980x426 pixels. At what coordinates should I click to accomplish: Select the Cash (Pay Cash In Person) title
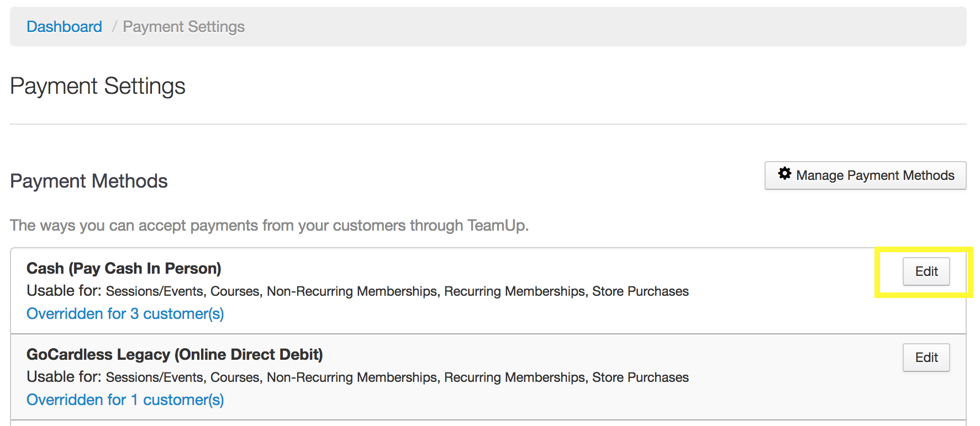click(124, 268)
